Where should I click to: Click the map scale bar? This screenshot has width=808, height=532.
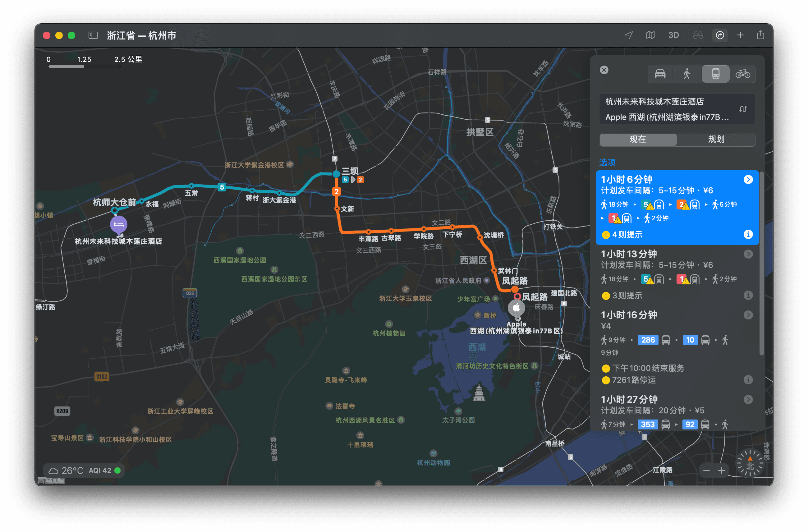[84, 66]
